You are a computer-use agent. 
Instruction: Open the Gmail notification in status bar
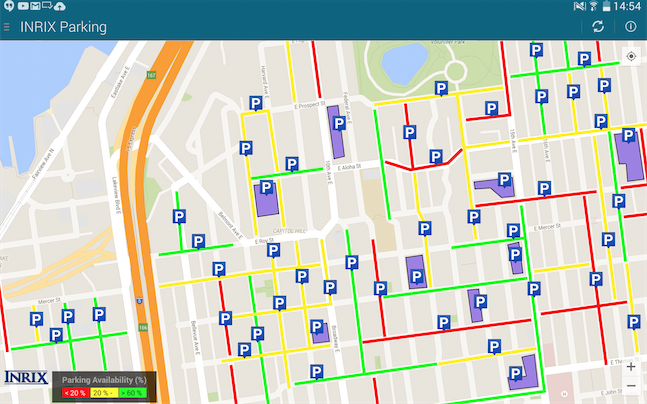(x=35, y=6)
